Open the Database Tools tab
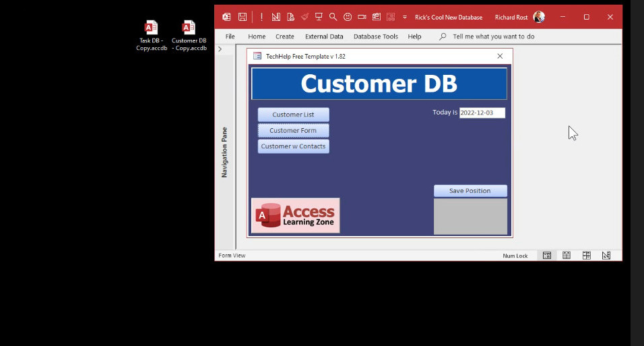This screenshot has width=644, height=346. 376,36
